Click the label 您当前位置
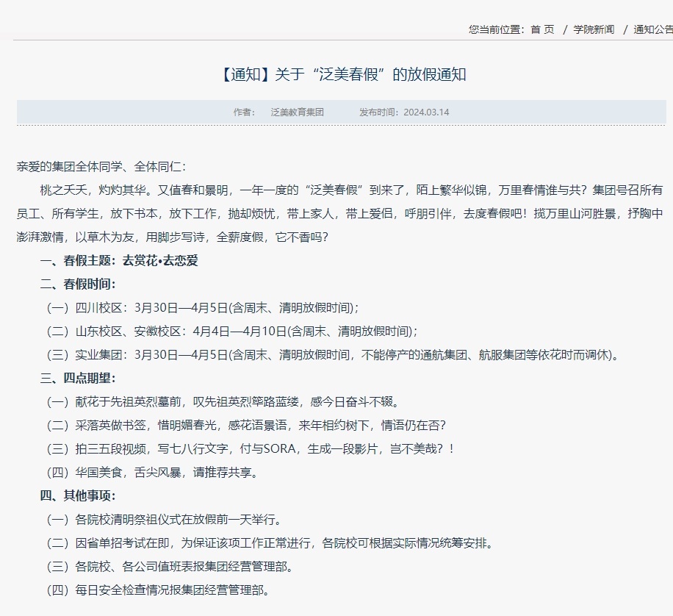 (497, 29)
